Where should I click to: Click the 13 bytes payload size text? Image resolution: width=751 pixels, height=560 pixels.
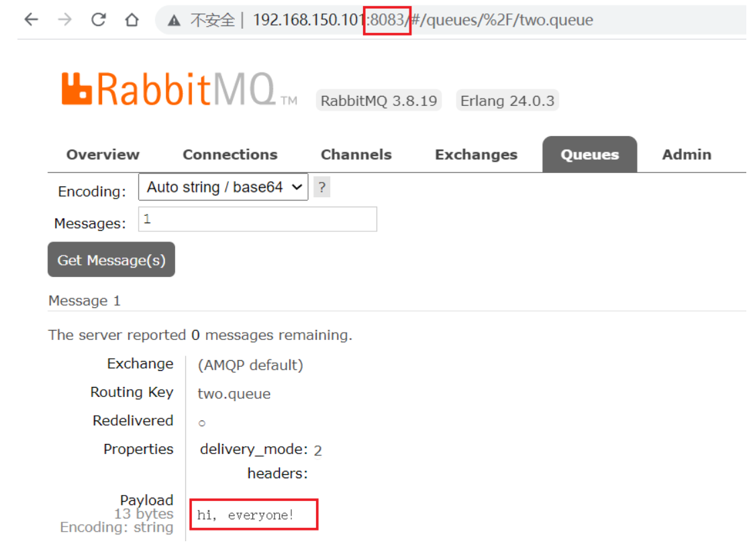tap(144, 514)
